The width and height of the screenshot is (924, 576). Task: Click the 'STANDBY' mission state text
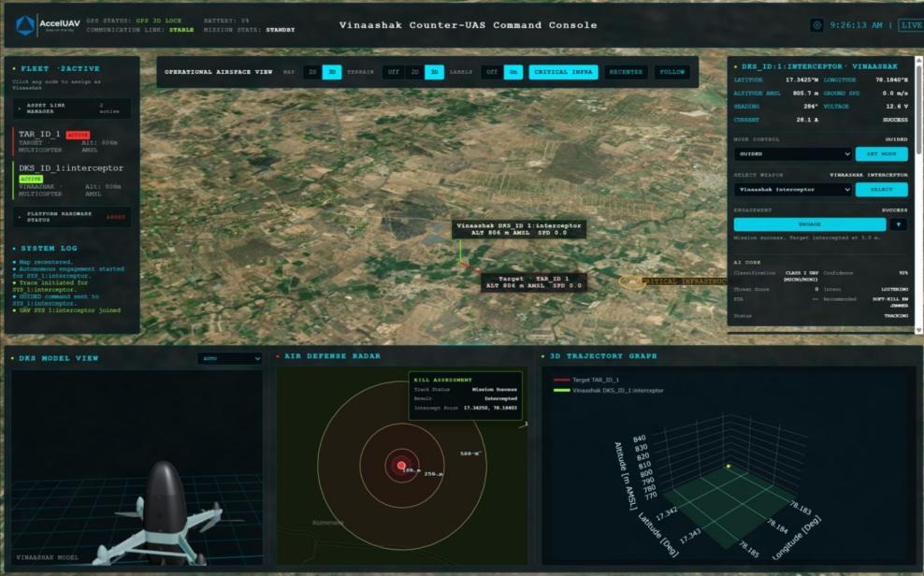281,29
